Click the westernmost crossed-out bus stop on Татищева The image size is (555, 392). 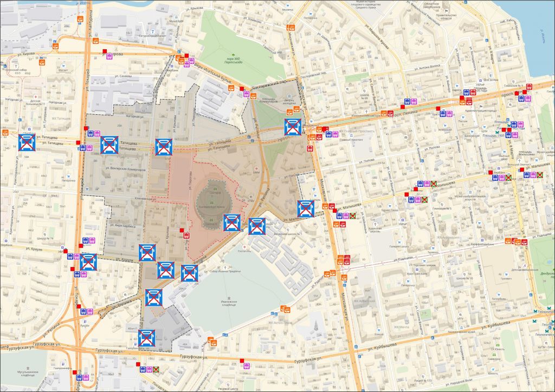pos(27,142)
